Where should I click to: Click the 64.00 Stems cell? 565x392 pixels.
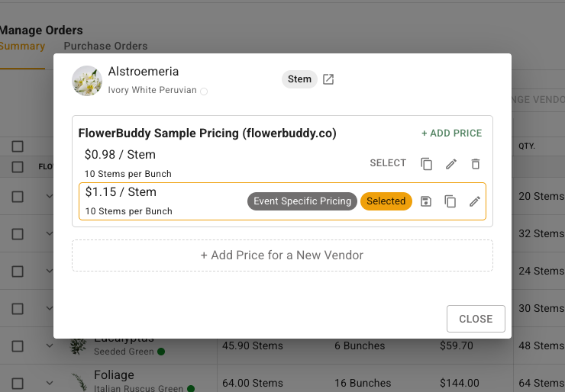pyautogui.click(x=253, y=383)
